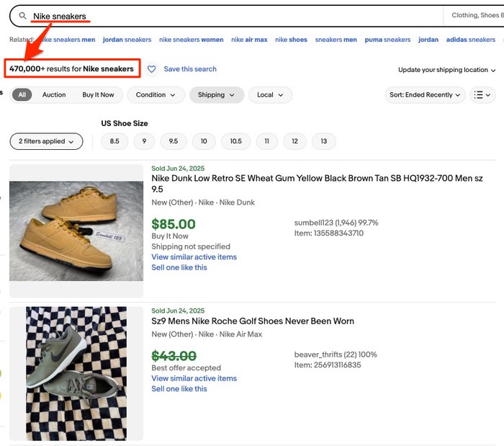Open jordan sneakers related search link
Viewport: 504px width, 446px height.
tap(127, 40)
